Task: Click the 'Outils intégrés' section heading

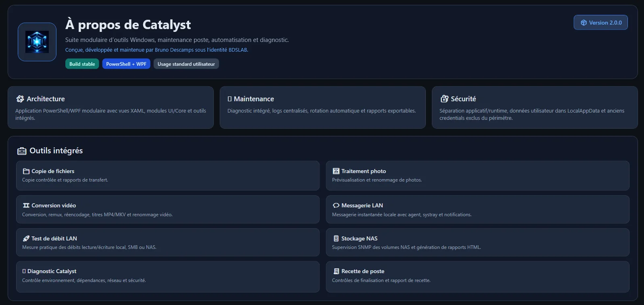Action: (56, 150)
